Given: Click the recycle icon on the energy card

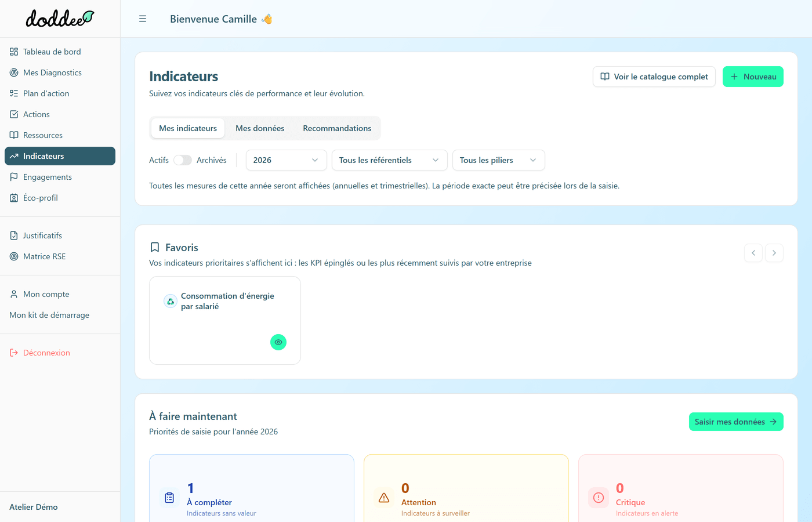Looking at the screenshot, I should tap(171, 301).
